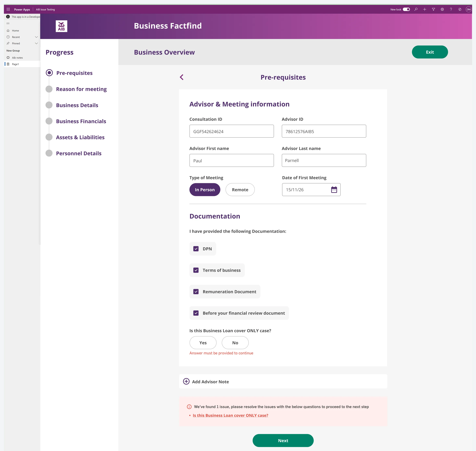This screenshot has width=476, height=451.
Task: Click the search magnifier icon
Action: (x=416, y=9)
